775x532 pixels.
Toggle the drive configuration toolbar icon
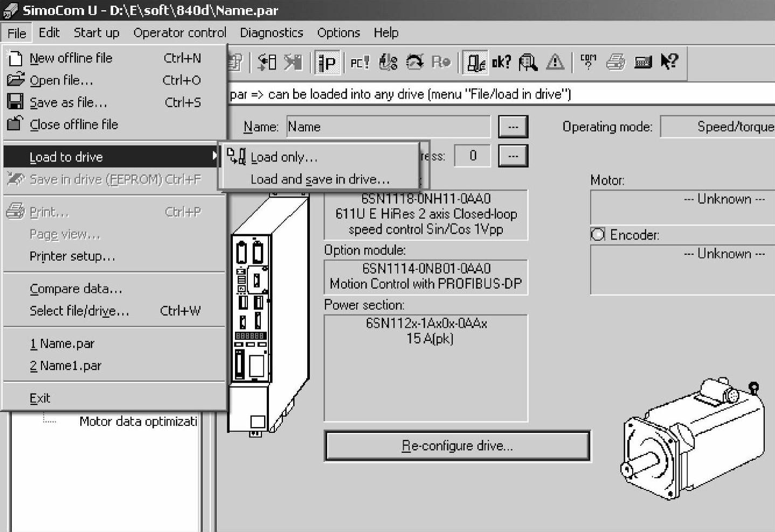475,62
